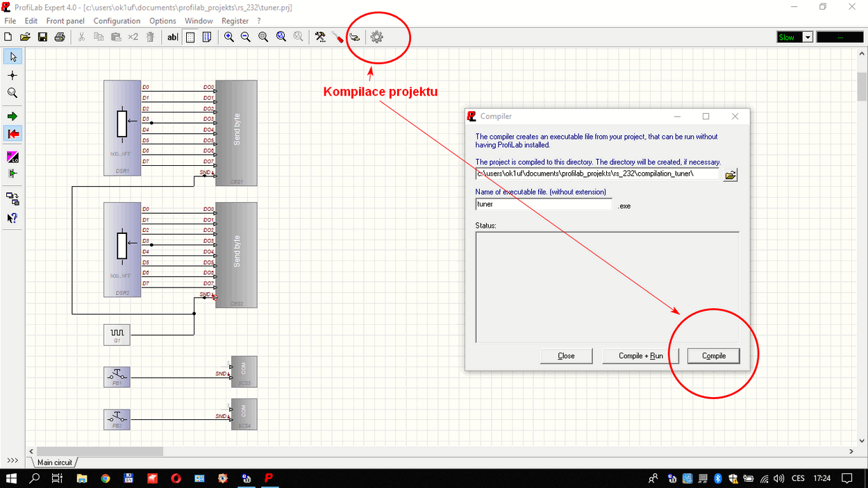Screen dimensions: 868x488
Task: Open the Configuration menu
Action: click(117, 21)
